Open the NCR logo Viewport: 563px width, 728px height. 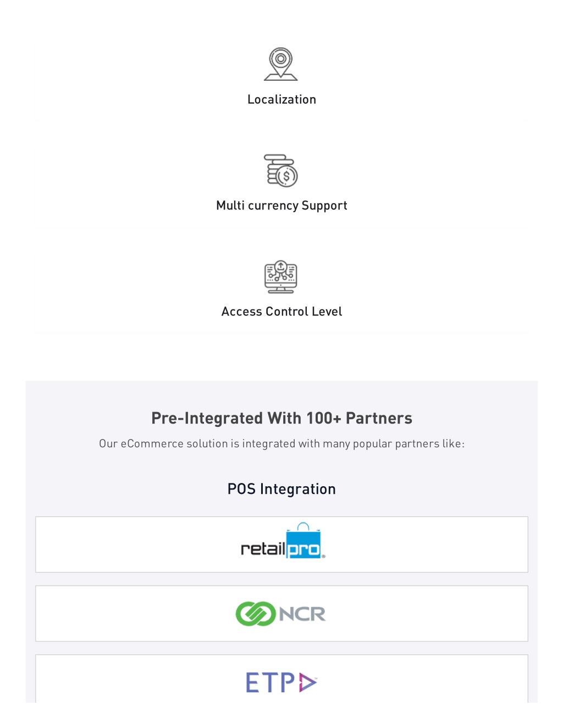280,614
